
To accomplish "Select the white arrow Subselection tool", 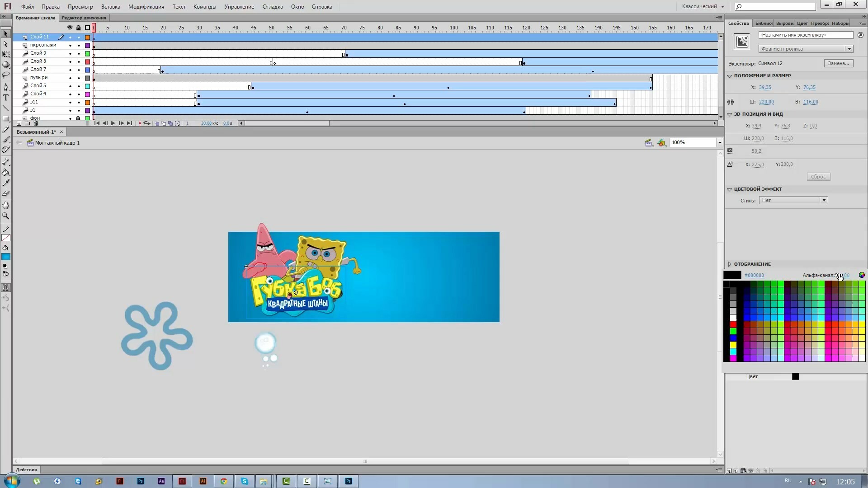I will click(6, 44).
